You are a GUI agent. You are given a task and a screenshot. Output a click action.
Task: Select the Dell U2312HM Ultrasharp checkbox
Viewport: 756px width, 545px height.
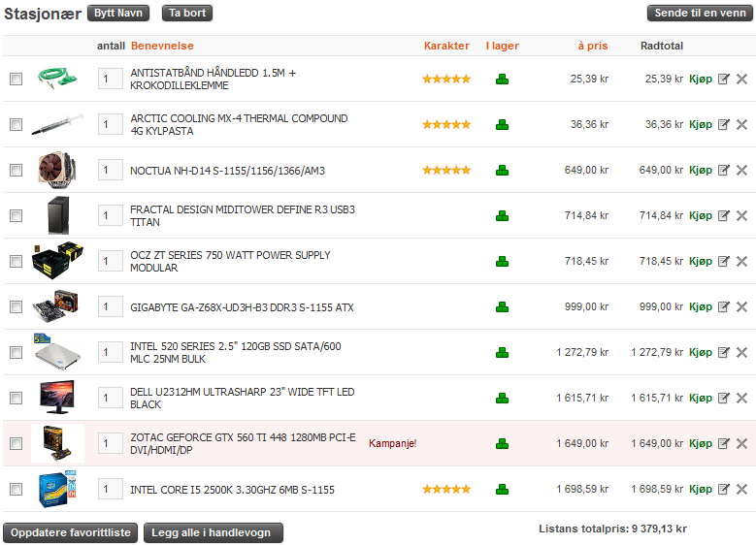point(16,398)
